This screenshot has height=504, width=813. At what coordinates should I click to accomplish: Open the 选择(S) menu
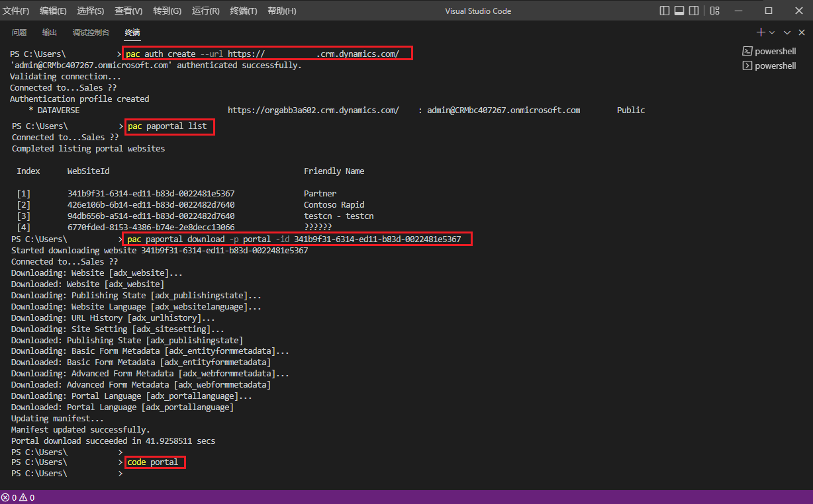pyautogui.click(x=91, y=11)
